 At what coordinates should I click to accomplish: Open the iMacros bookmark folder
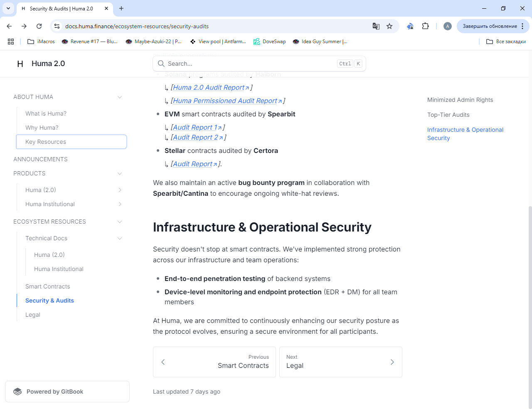click(41, 42)
